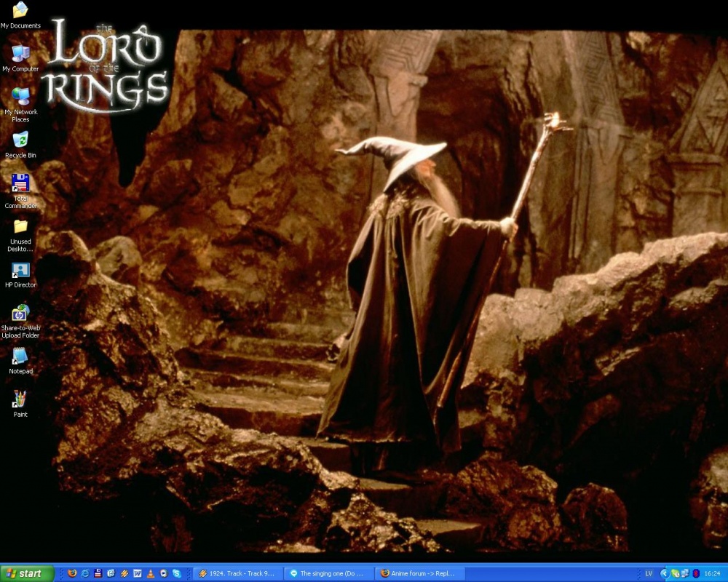The image size is (728, 582).
Task: Switch to the Winamp '1924. Track' taskbar button
Action: (237, 574)
